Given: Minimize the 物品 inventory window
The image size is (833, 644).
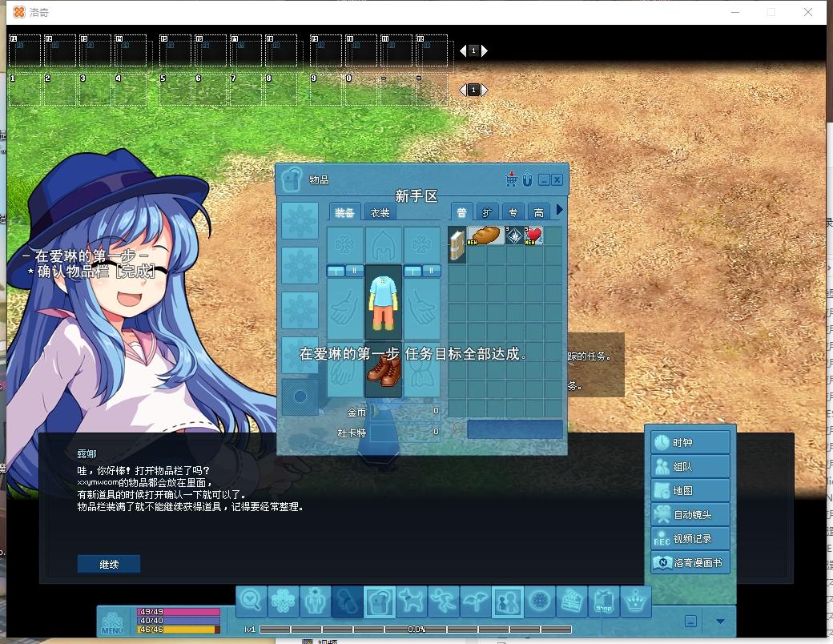Looking at the screenshot, I should [x=544, y=180].
